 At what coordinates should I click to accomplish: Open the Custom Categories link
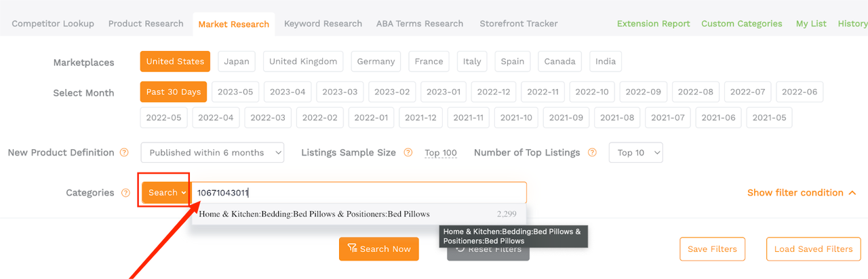[x=742, y=23]
